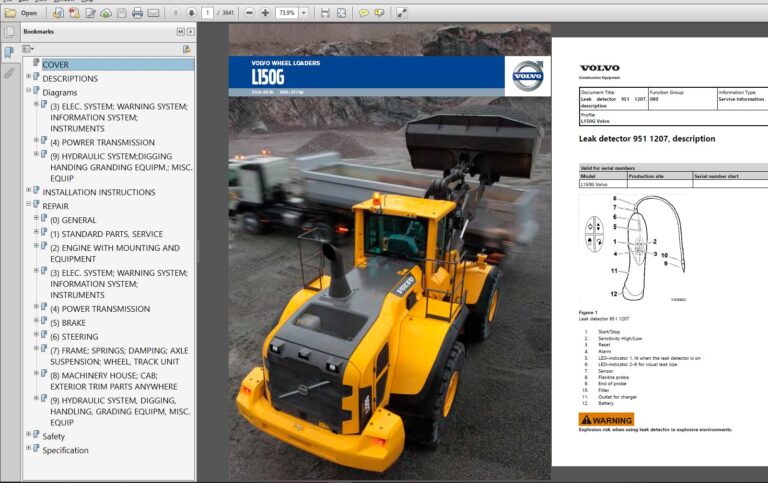Open the (5) BRAKE bookmark
This screenshot has width=768, height=483.
pyautogui.click(x=68, y=323)
